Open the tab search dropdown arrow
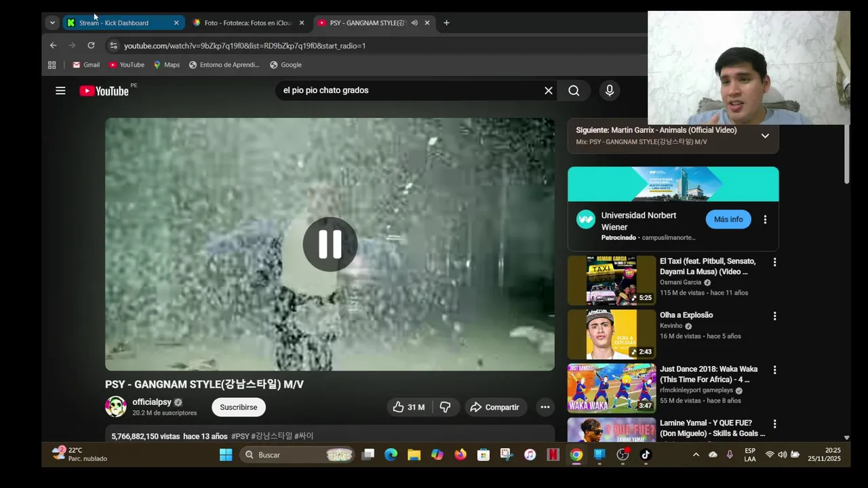Screen dimensions: 868x488 [x=52, y=23]
